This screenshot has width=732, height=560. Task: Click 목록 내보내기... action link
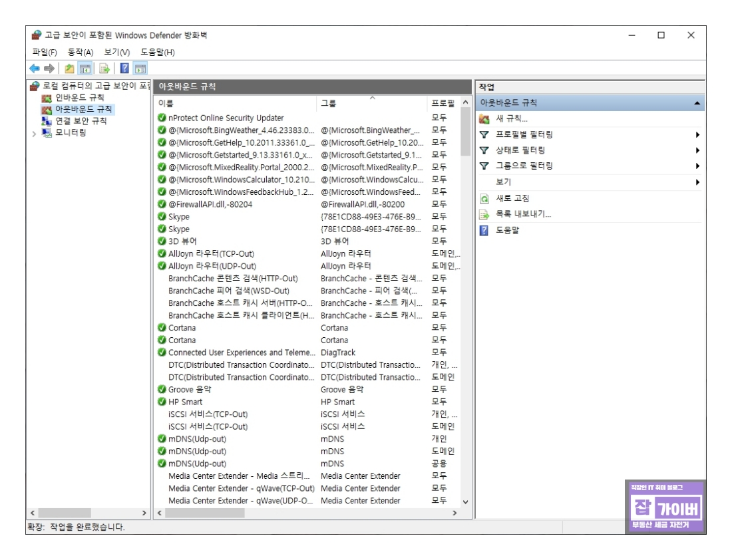(x=523, y=214)
